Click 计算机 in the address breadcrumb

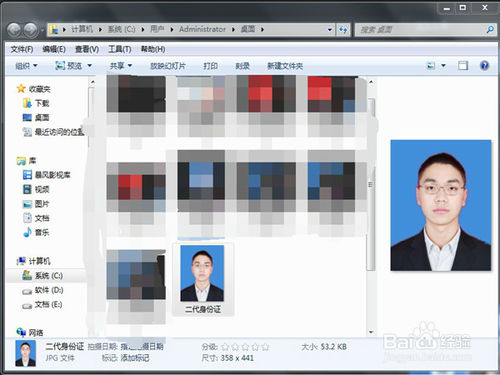click(82, 29)
